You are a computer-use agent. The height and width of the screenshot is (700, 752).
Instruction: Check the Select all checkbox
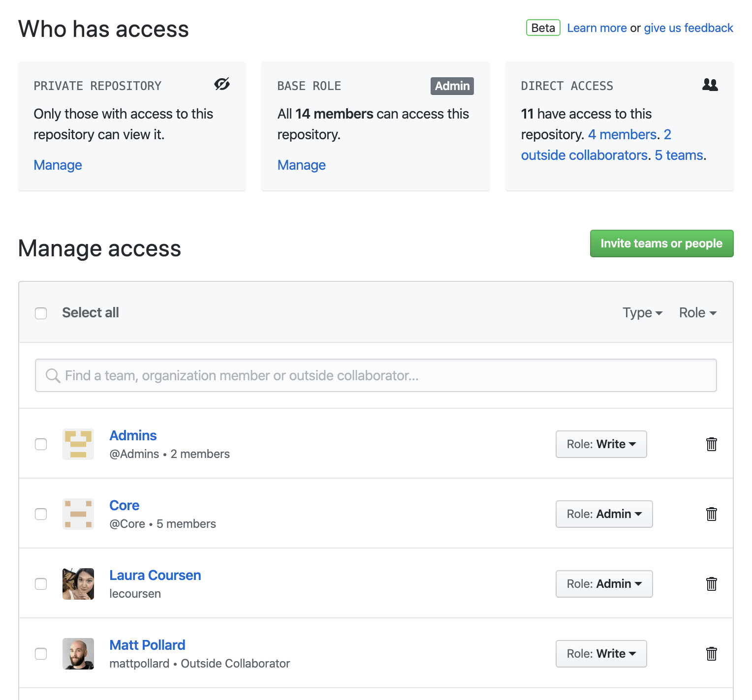coord(41,313)
